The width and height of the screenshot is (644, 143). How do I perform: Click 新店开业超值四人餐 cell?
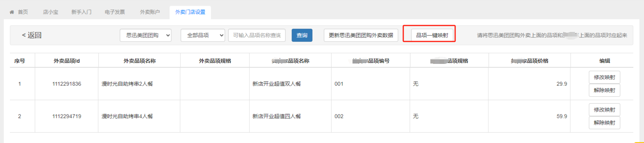[290, 116]
